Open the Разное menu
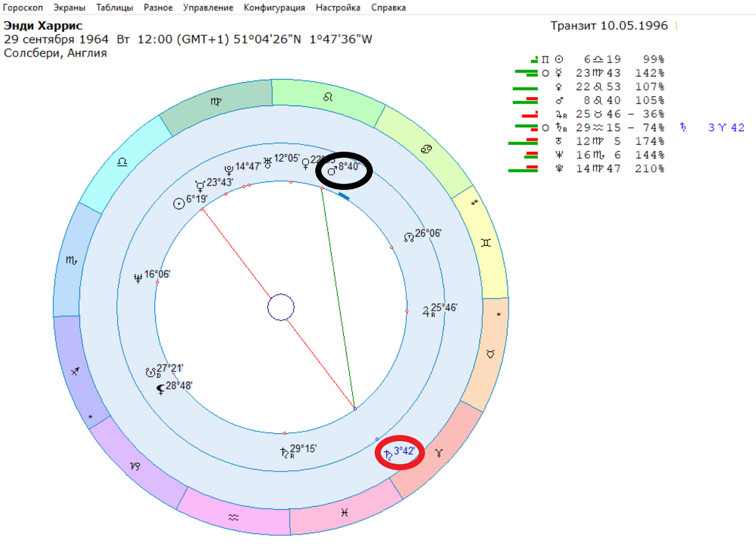 click(x=159, y=8)
